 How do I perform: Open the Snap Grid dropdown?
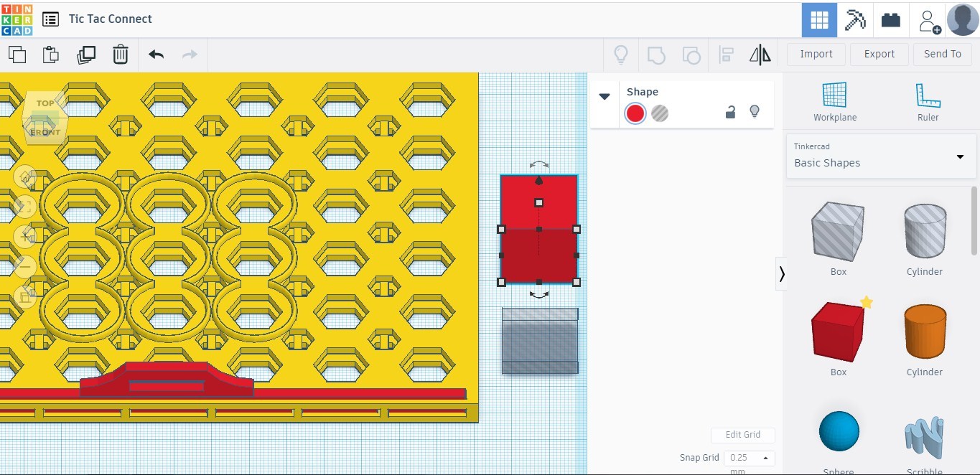pyautogui.click(x=749, y=458)
